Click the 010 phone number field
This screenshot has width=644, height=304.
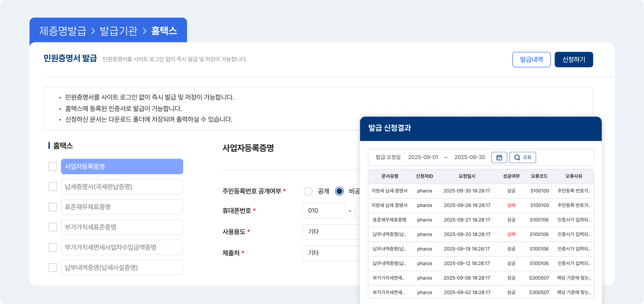[x=324, y=211]
